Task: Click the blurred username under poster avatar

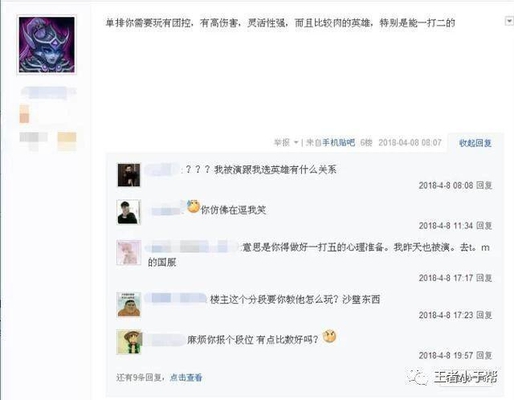Action: (x=48, y=92)
